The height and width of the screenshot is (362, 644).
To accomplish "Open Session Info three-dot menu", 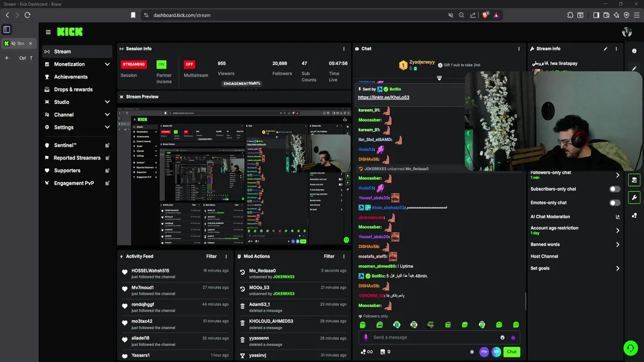I will (344, 49).
